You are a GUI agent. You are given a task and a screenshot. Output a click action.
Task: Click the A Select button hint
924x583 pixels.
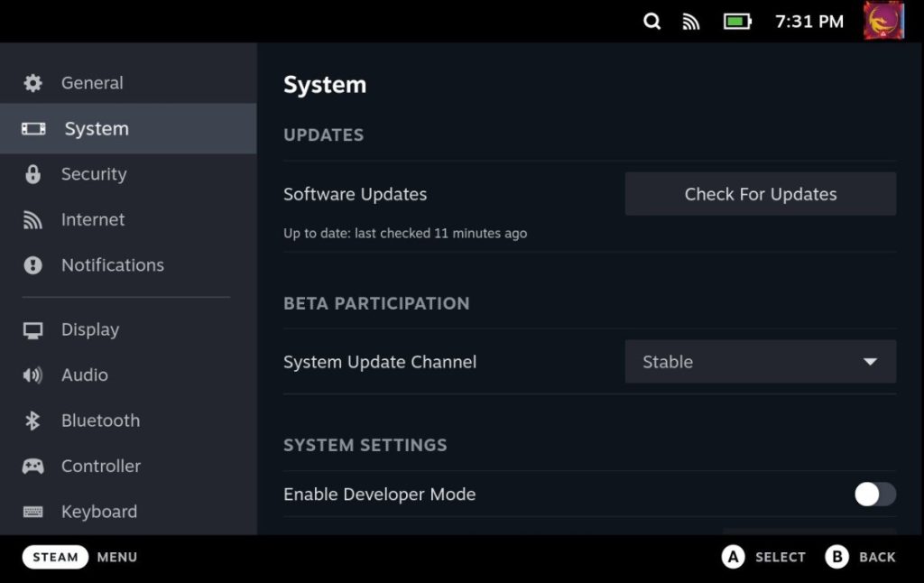click(x=763, y=557)
